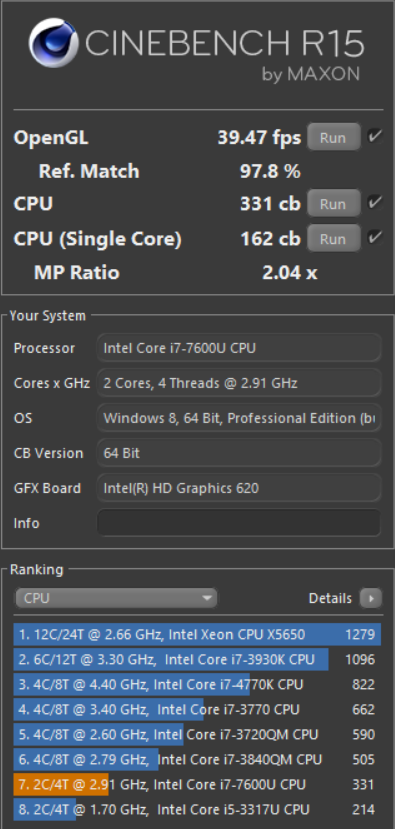
Task: Select the highlighted orange i7-7600U row
Action: click(x=197, y=784)
